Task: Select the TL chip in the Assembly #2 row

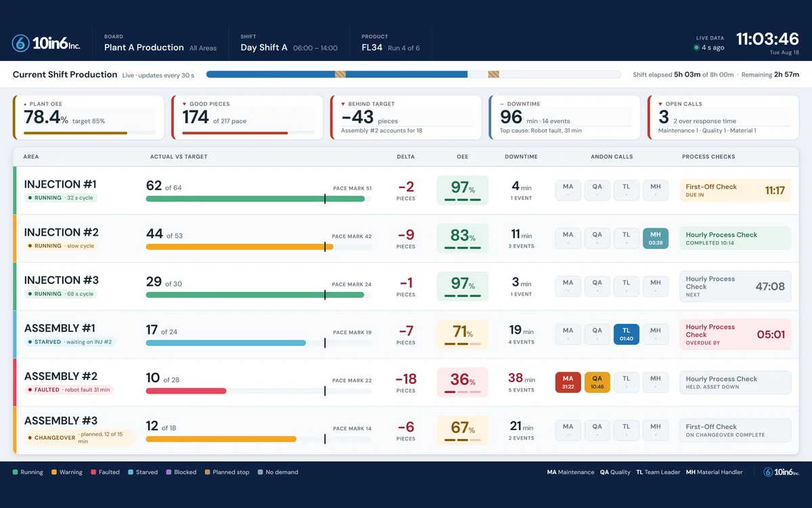Action: tap(627, 382)
